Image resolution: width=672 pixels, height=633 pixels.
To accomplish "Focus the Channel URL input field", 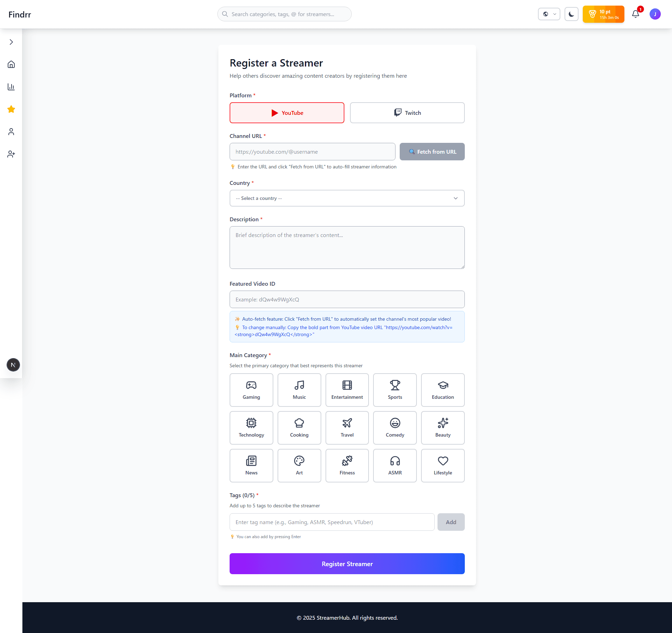I will coord(312,152).
